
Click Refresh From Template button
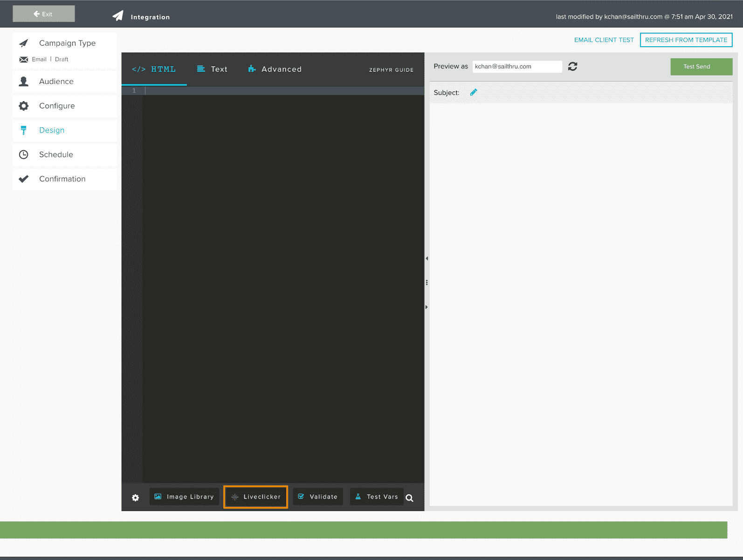tap(686, 40)
